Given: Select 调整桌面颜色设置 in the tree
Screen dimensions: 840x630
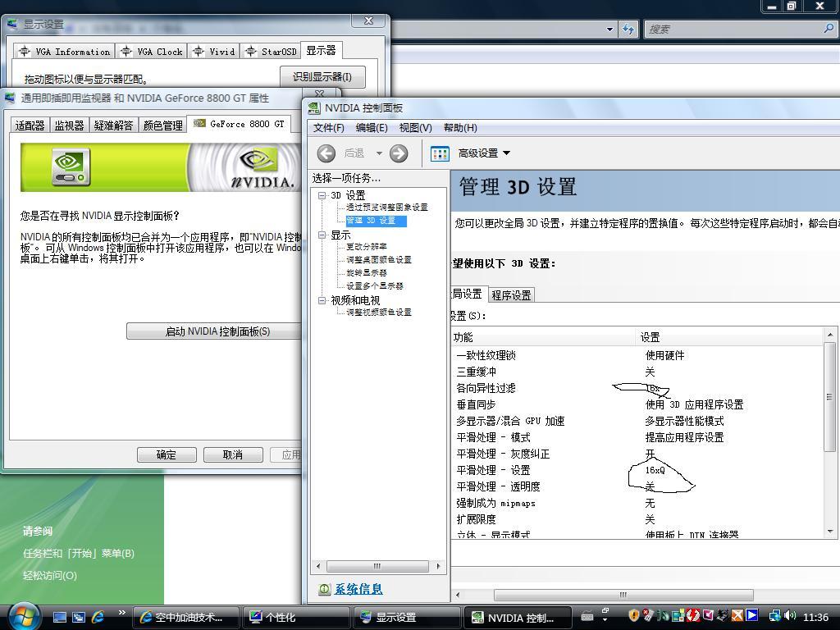Looking at the screenshot, I should tap(379, 260).
